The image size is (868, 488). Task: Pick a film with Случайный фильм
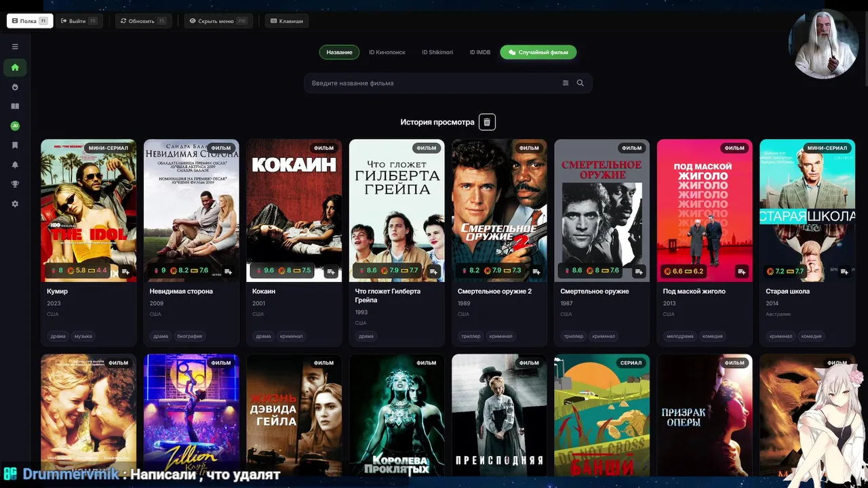(538, 52)
